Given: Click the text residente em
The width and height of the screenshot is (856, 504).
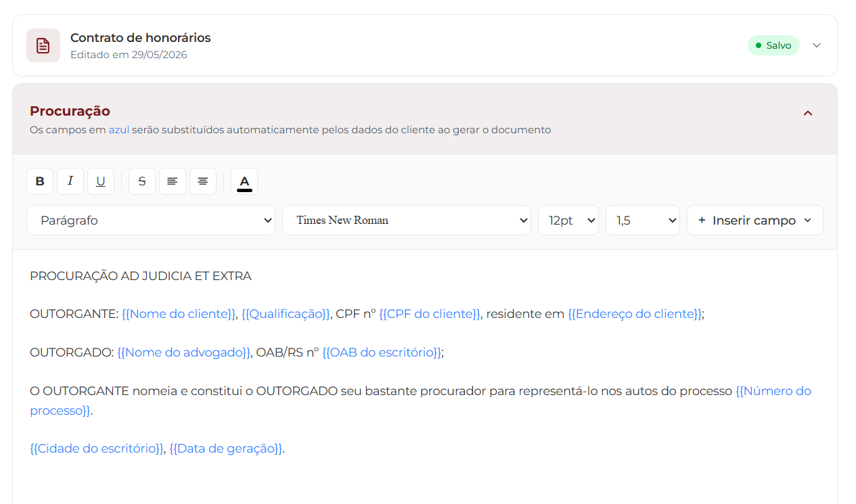Looking at the screenshot, I should (x=525, y=314).
